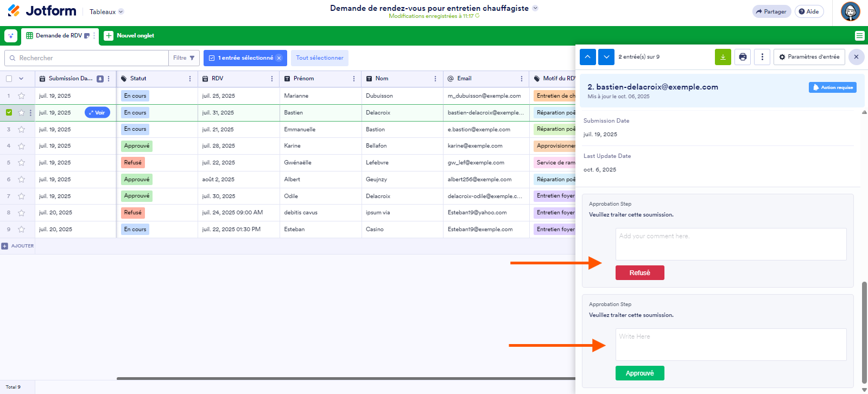Open Submission Date column options
The image size is (868, 394).
tap(109, 79)
